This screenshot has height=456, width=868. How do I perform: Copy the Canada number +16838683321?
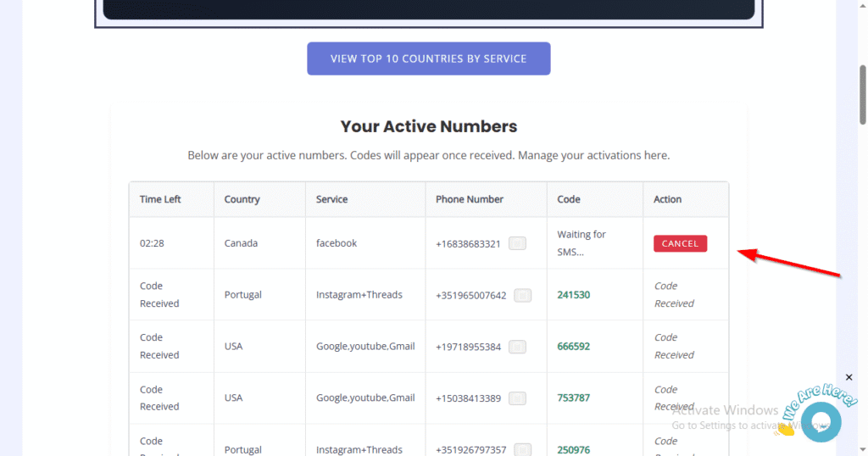(x=517, y=243)
